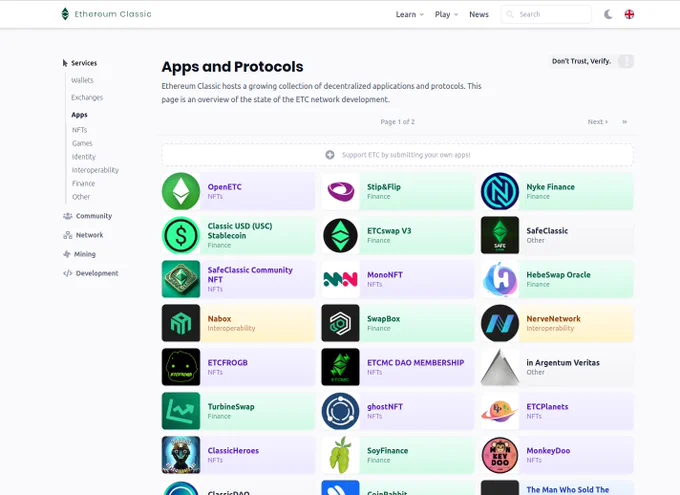Open the Nyke Finance logo icon
Viewport: 680px width, 495px height.
(x=500, y=191)
